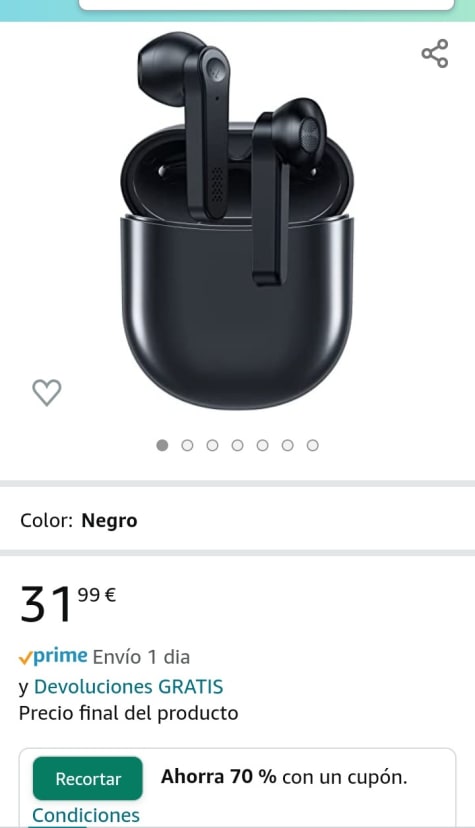
Task: Select the third image carousel dot
Action: click(212, 445)
